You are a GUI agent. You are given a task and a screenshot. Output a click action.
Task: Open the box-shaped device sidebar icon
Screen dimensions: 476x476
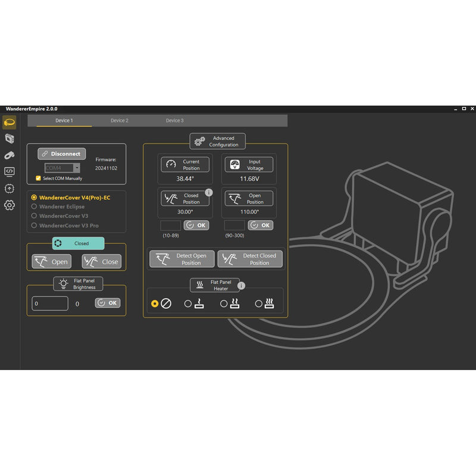tap(10, 139)
